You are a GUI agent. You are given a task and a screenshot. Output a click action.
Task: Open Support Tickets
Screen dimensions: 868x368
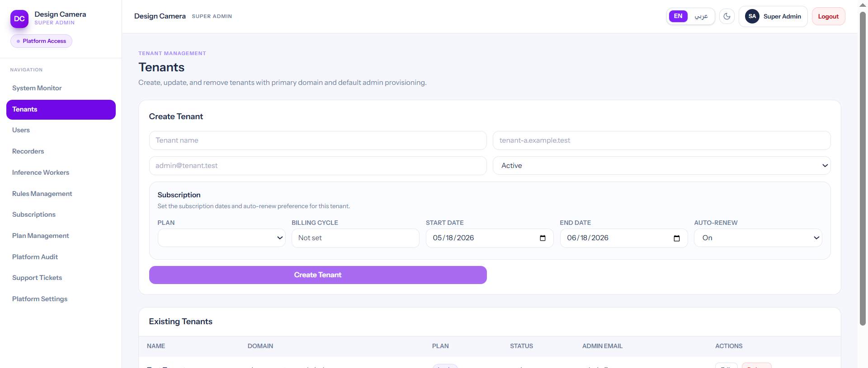(61, 278)
